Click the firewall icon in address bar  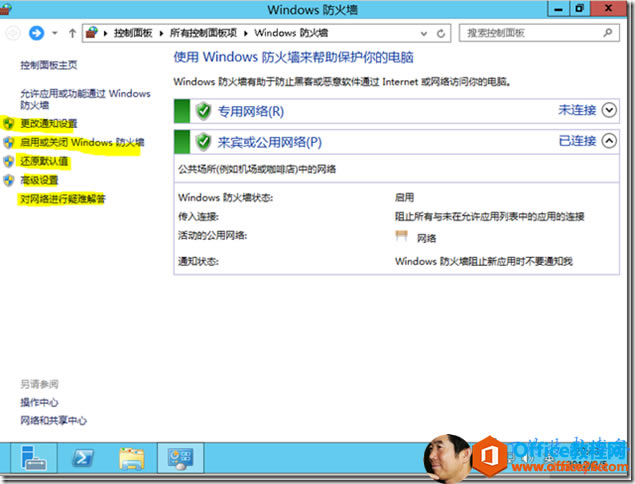(x=92, y=32)
